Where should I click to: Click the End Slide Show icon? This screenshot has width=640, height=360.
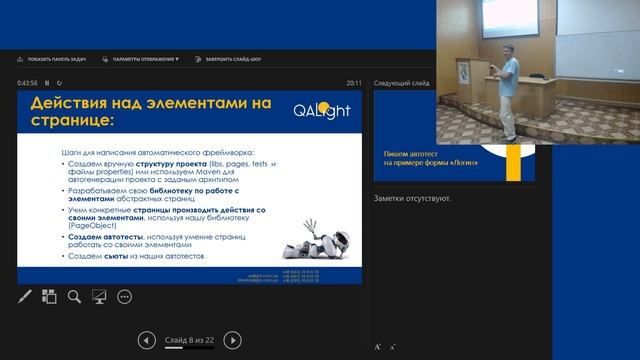coord(198,60)
